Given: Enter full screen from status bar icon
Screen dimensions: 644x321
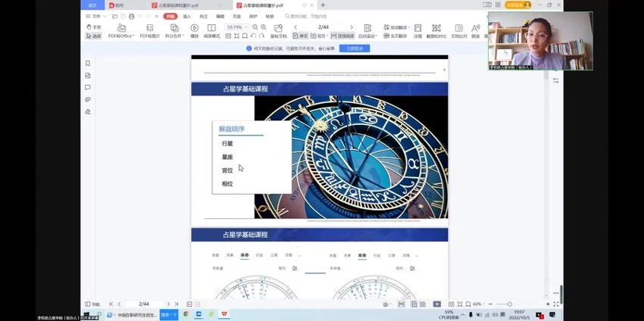Looking at the screenshot, I should (x=555, y=304).
